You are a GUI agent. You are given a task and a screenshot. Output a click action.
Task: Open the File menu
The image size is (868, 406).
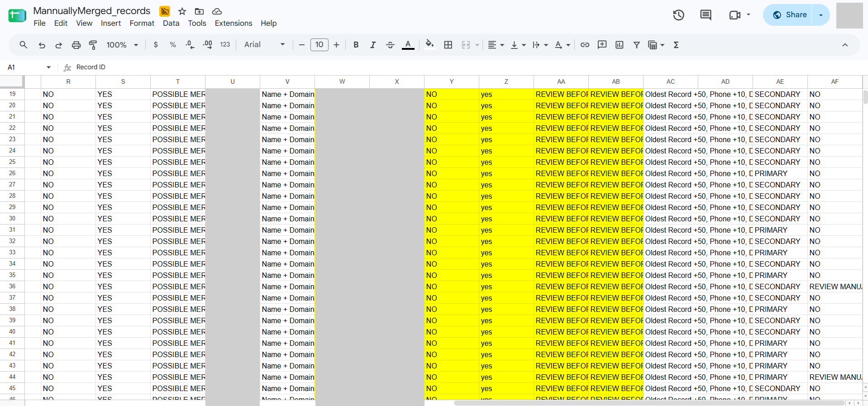coord(39,23)
